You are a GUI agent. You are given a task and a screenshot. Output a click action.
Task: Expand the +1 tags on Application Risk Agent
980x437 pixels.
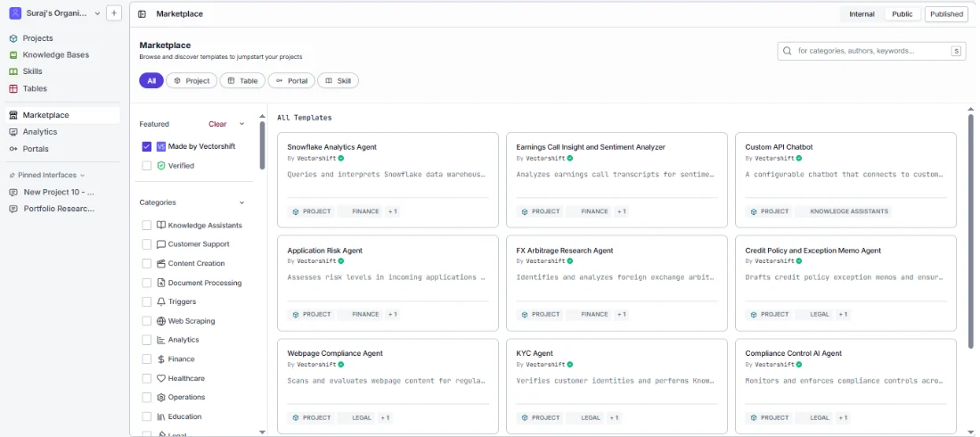click(393, 314)
